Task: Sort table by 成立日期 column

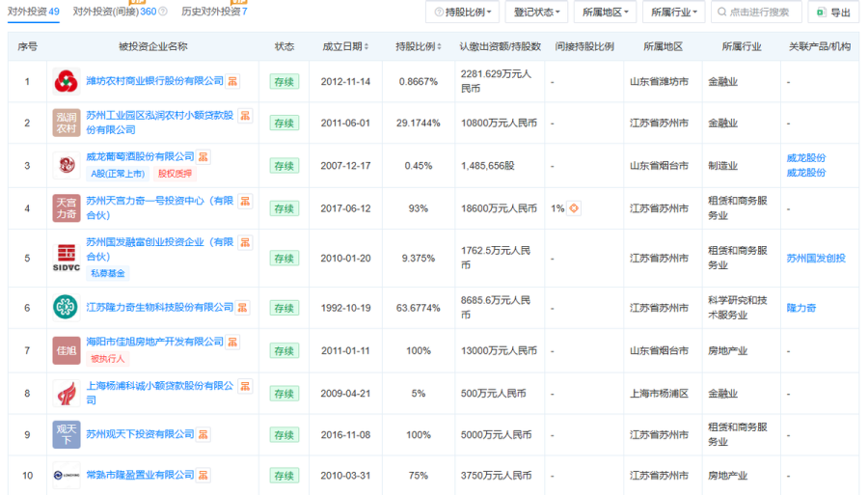Action: [345, 46]
